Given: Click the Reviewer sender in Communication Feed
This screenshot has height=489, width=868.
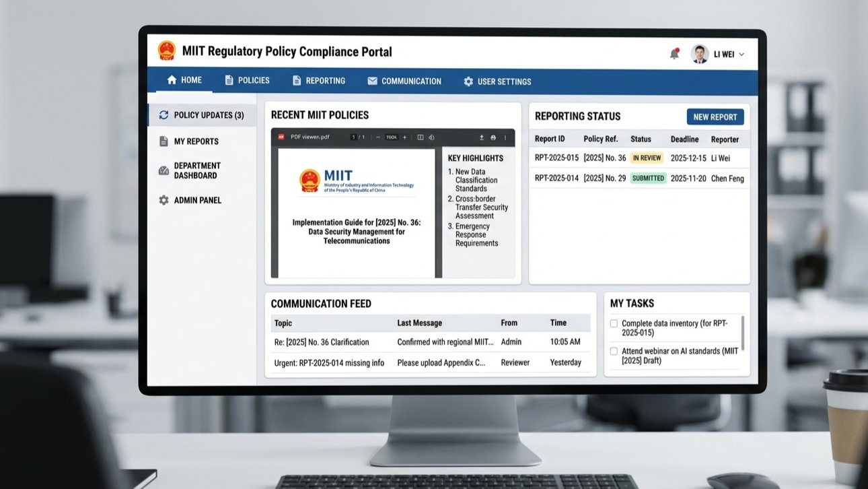Looking at the screenshot, I should (x=515, y=363).
